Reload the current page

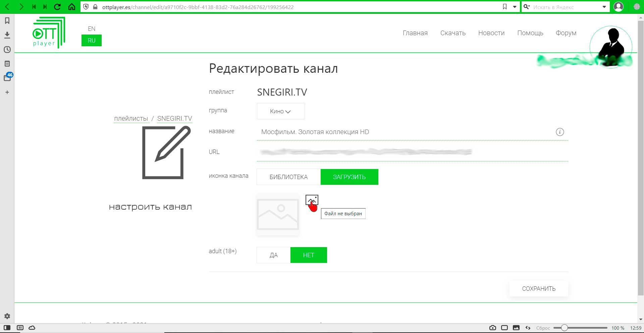pos(57,7)
